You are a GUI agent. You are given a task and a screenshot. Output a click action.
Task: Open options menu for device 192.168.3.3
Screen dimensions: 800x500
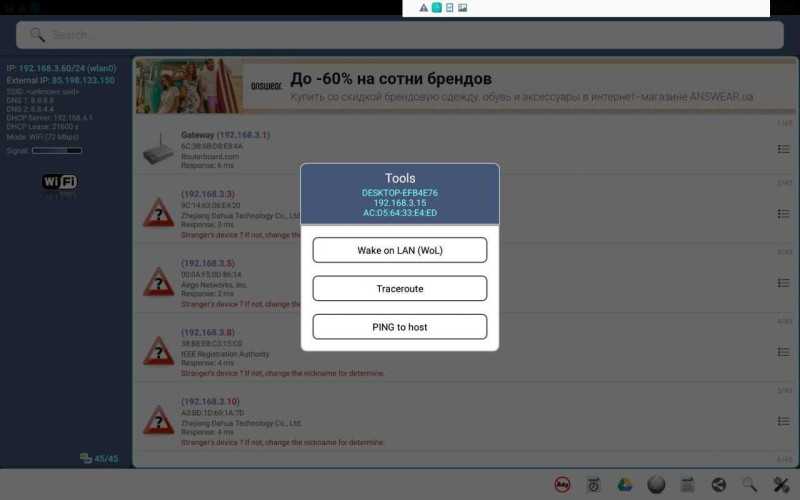click(x=784, y=214)
